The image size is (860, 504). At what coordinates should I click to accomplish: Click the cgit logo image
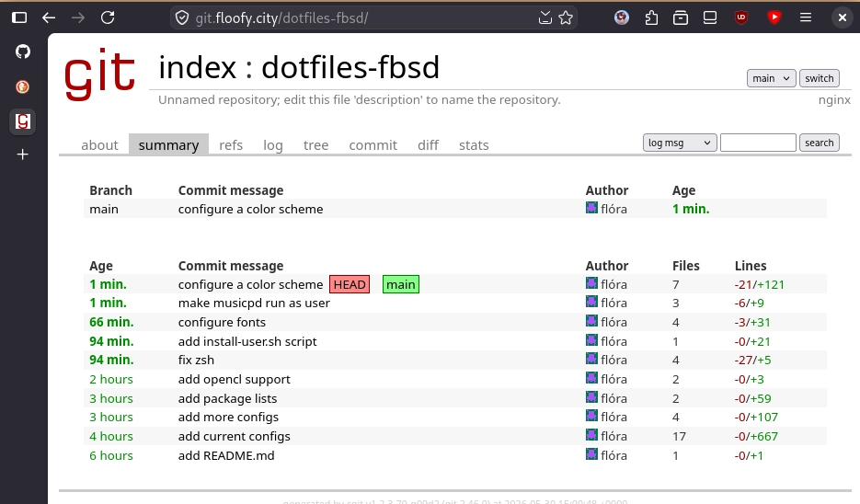pos(100,74)
